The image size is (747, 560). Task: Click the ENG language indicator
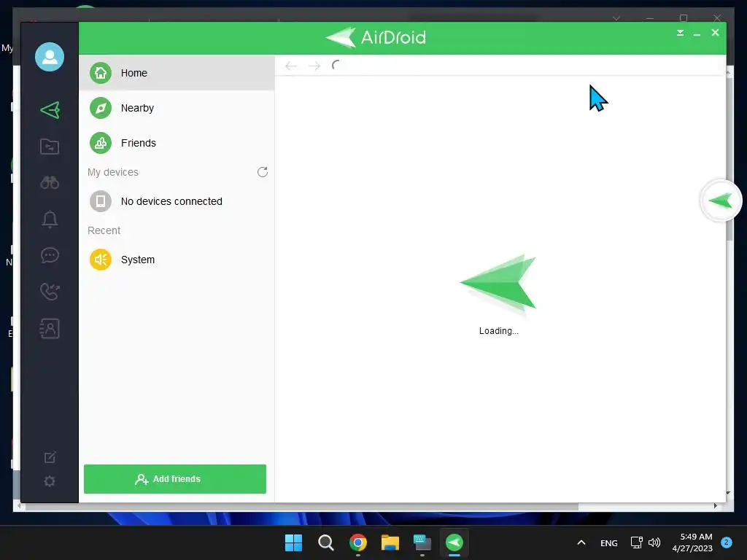(609, 542)
